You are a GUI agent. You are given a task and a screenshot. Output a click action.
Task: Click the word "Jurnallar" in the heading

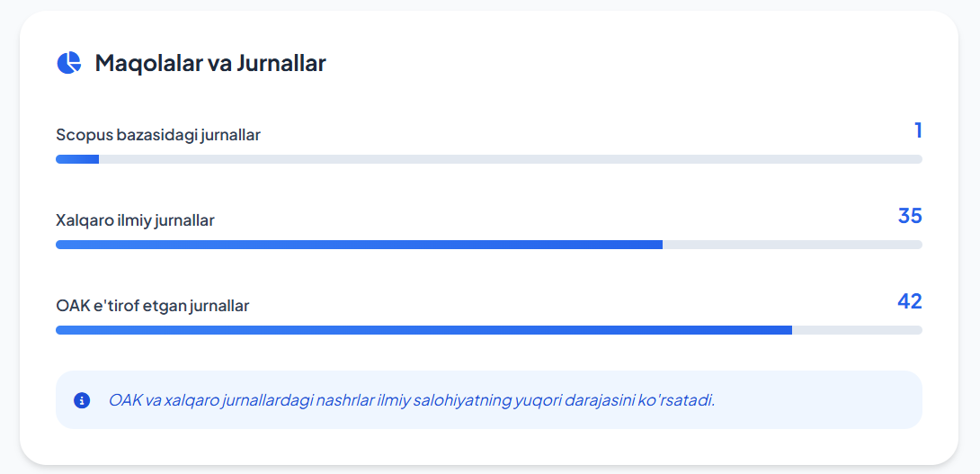tap(281, 63)
